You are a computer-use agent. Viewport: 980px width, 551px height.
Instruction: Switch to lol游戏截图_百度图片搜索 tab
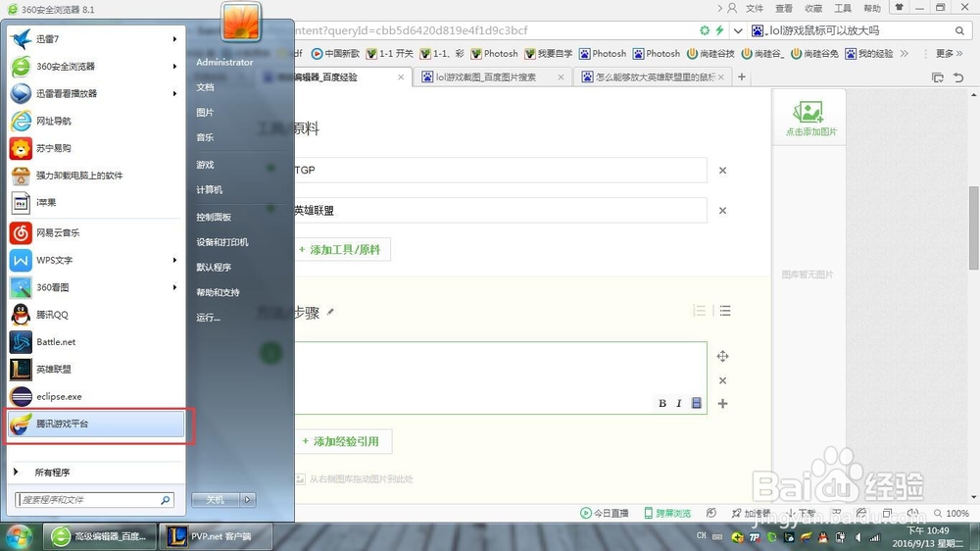(x=493, y=76)
